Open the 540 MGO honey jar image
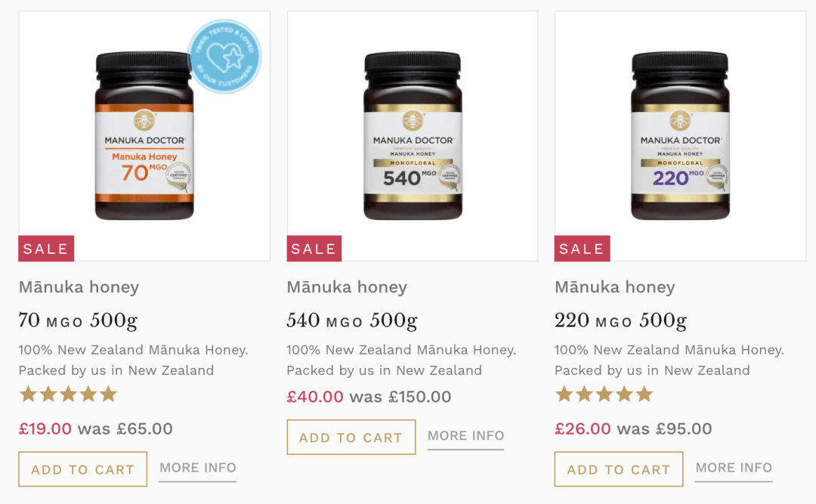 pos(413,135)
